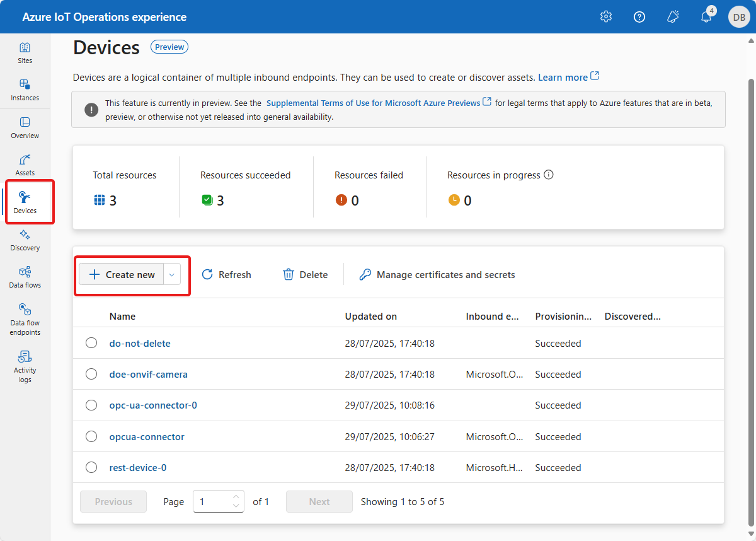Image resolution: width=756 pixels, height=541 pixels.
Task: Select the opc-ua-connector-0 radio button
Action: (x=91, y=405)
